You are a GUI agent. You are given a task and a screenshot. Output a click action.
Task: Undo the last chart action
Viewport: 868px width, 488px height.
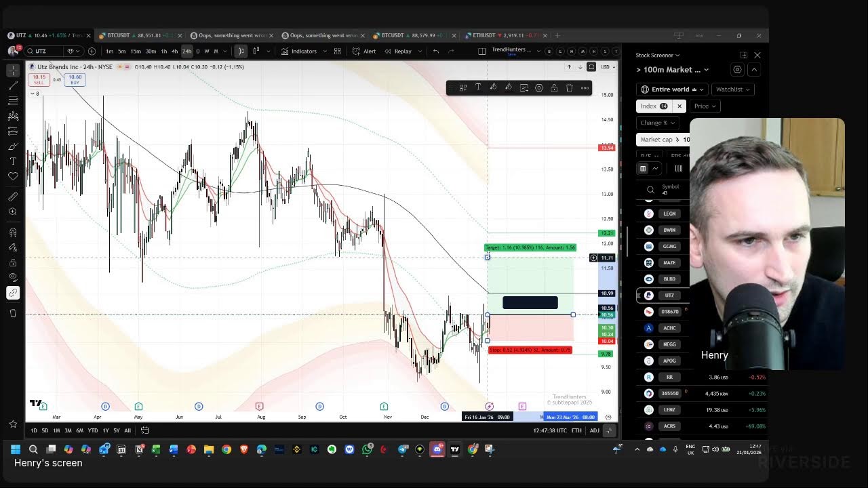(x=435, y=52)
